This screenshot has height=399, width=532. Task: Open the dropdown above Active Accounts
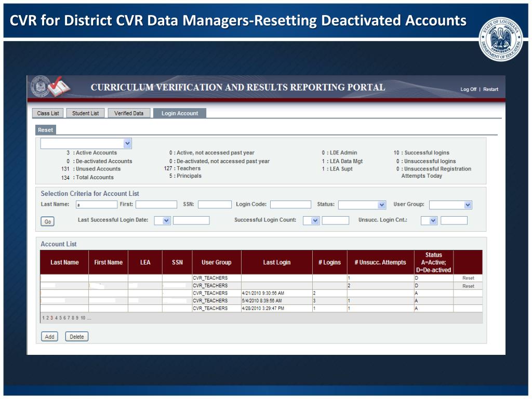(127, 143)
